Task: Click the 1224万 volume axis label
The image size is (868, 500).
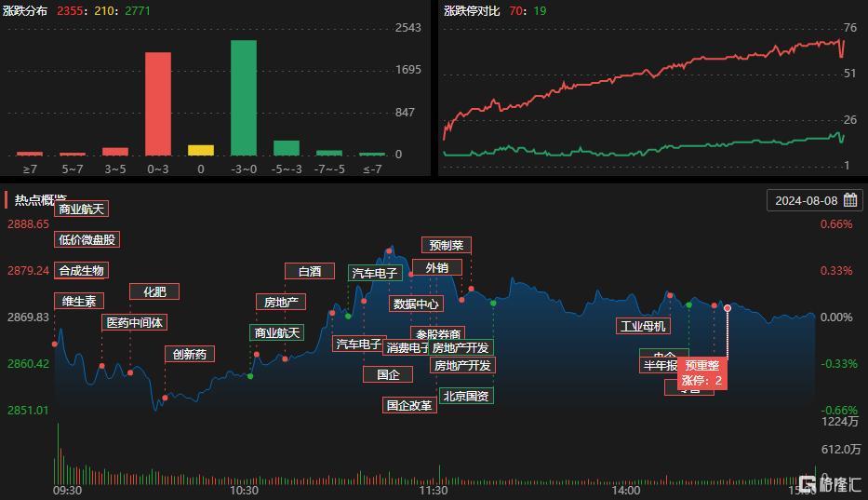Action: pyautogui.click(x=840, y=421)
